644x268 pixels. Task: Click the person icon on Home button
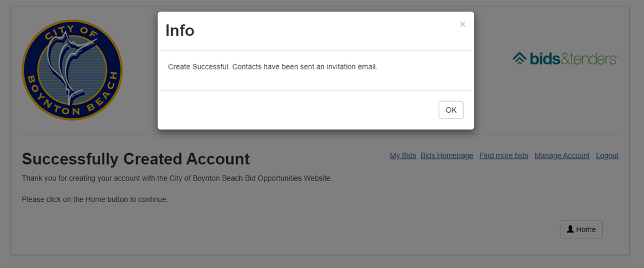point(570,229)
